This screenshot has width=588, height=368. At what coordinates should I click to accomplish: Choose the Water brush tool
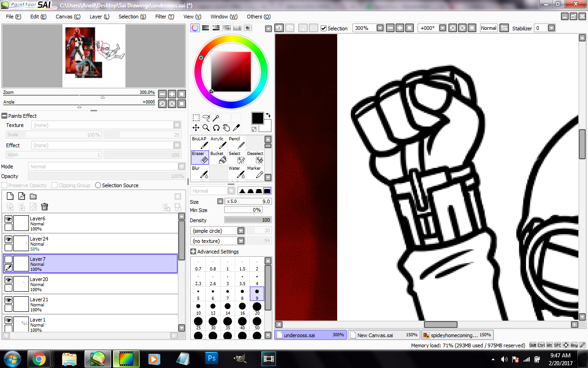pyautogui.click(x=237, y=172)
